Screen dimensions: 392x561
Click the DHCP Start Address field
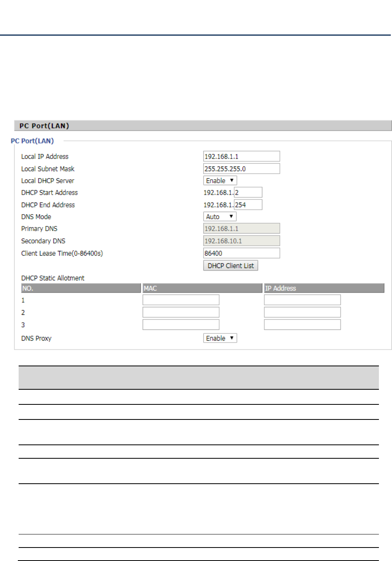coord(248,192)
